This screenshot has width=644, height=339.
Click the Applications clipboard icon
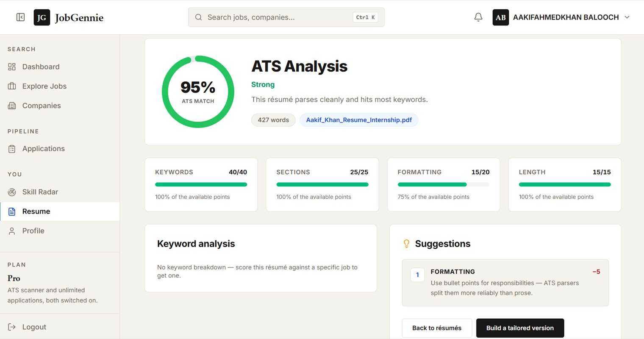(x=12, y=149)
